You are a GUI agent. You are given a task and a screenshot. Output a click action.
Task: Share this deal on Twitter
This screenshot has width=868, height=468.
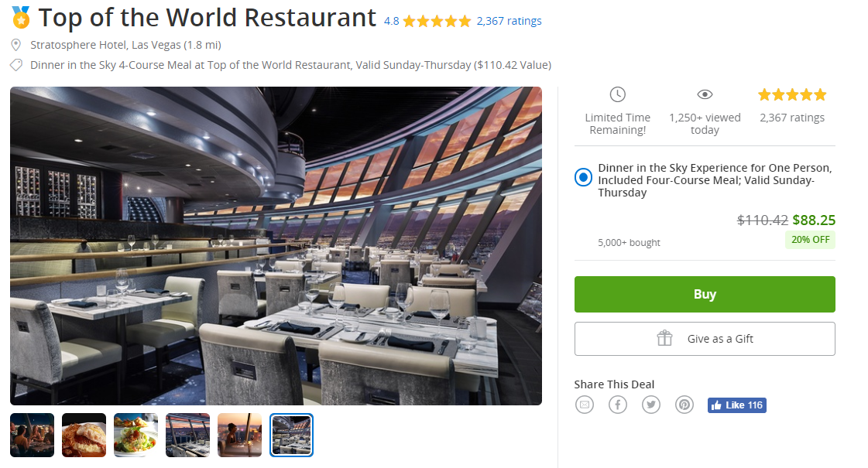651,405
